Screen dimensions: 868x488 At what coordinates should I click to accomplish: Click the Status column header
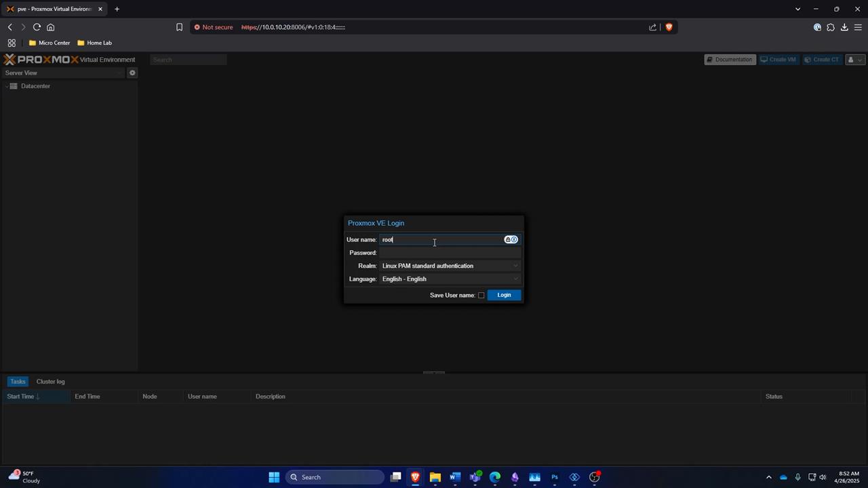tap(806, 396)
